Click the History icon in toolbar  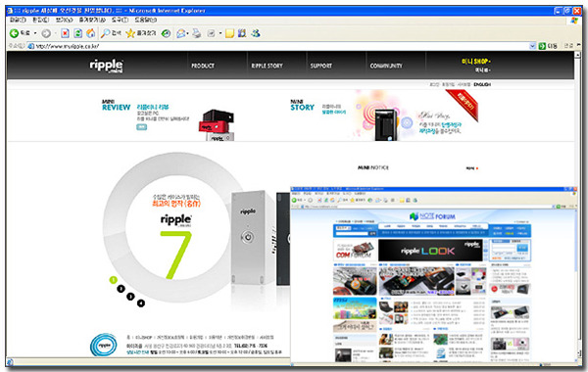pyautogui.click(x=166, y=33)
